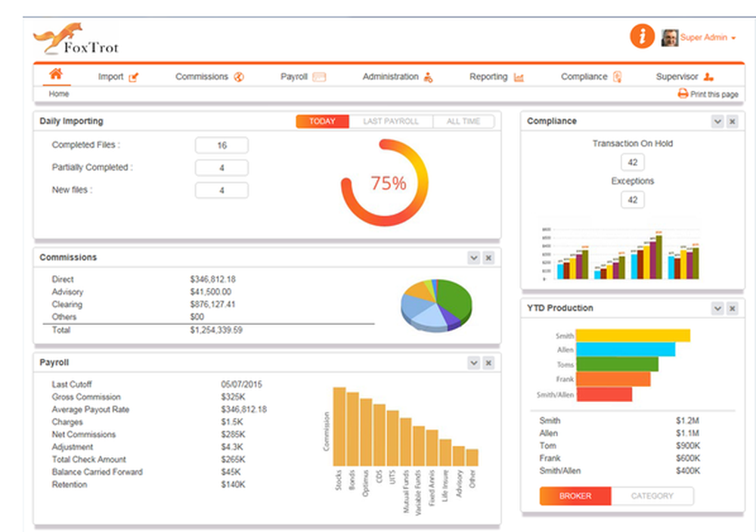Open the Reporting menu
Screen dimensions: 756x532
497,77
